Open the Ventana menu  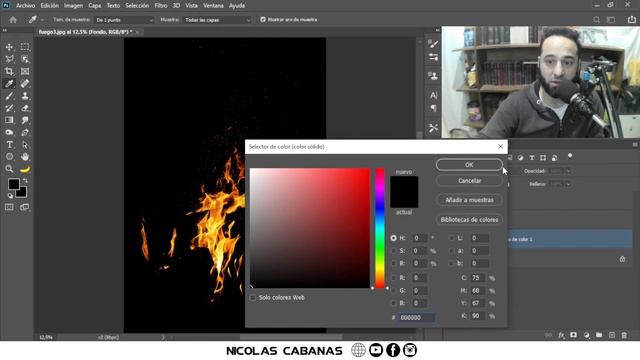pos(213,6)
